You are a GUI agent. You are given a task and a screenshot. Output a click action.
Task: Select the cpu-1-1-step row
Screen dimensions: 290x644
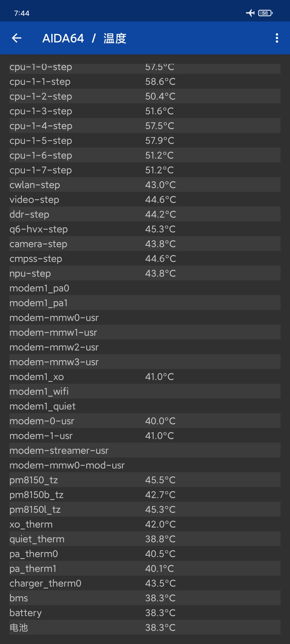tap(145, 81)
